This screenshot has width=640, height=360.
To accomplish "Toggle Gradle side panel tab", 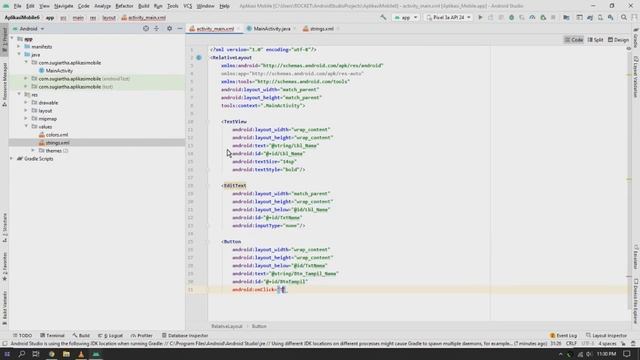I will (636, 38).
